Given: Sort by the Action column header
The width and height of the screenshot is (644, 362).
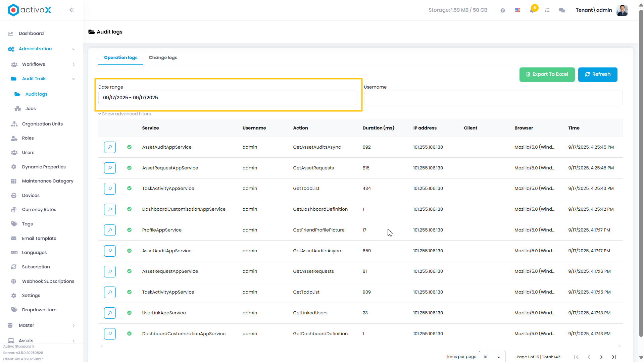Looking at the screenshot, I should 300,128.
